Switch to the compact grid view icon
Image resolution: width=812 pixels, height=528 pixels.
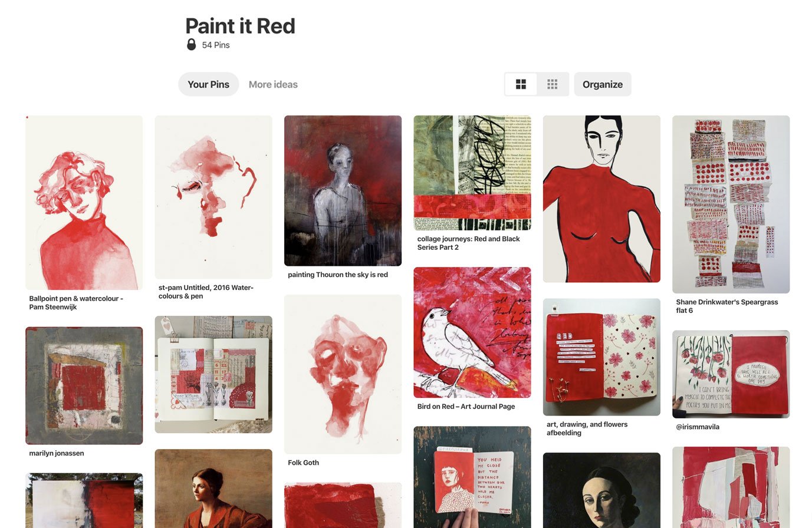pos(553,84)
